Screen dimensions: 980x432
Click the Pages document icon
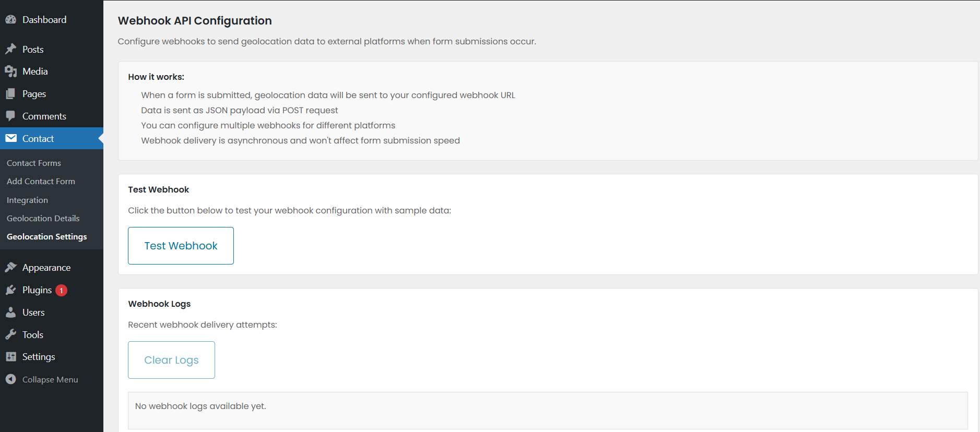(x=10, y=93)
